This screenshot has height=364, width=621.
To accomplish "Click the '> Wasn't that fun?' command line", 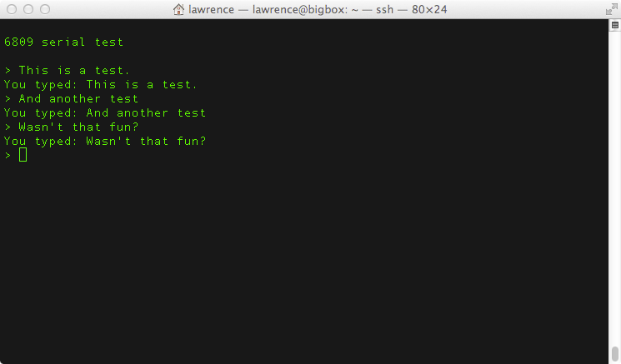I will [x=72, y=127].
